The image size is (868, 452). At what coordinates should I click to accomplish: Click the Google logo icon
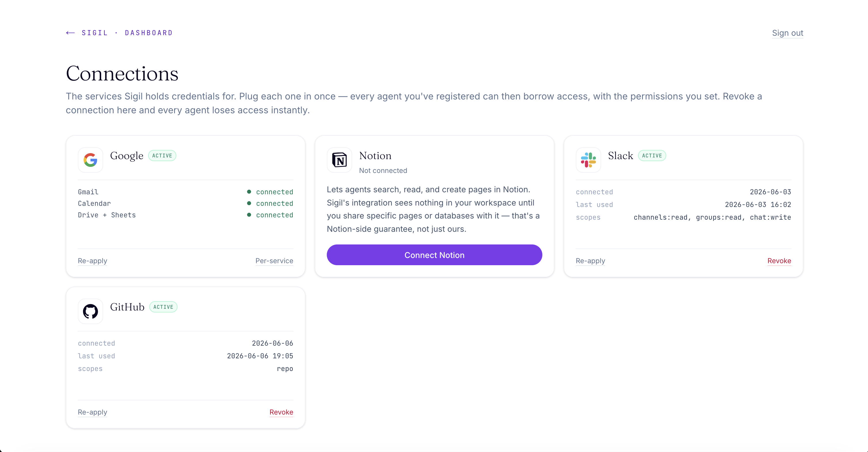point(90,160)
